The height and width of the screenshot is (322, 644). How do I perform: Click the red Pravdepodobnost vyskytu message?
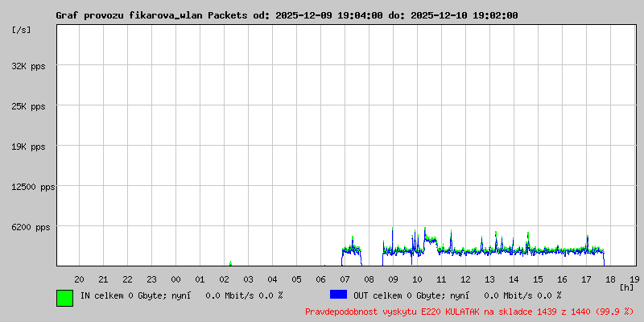click(469, 312)
